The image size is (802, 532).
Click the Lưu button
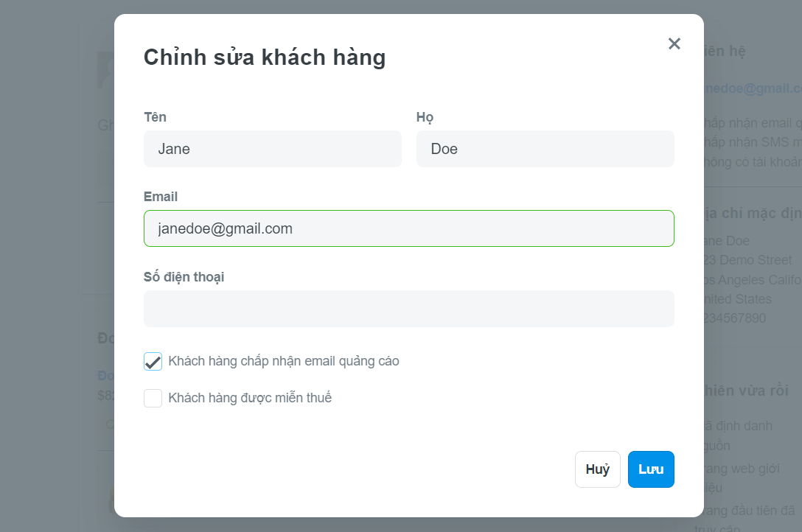point(651,469)
